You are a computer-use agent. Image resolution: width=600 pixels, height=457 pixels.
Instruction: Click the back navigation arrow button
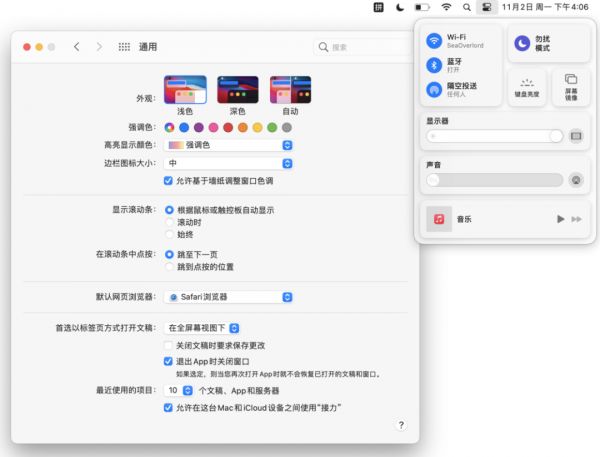77,47
